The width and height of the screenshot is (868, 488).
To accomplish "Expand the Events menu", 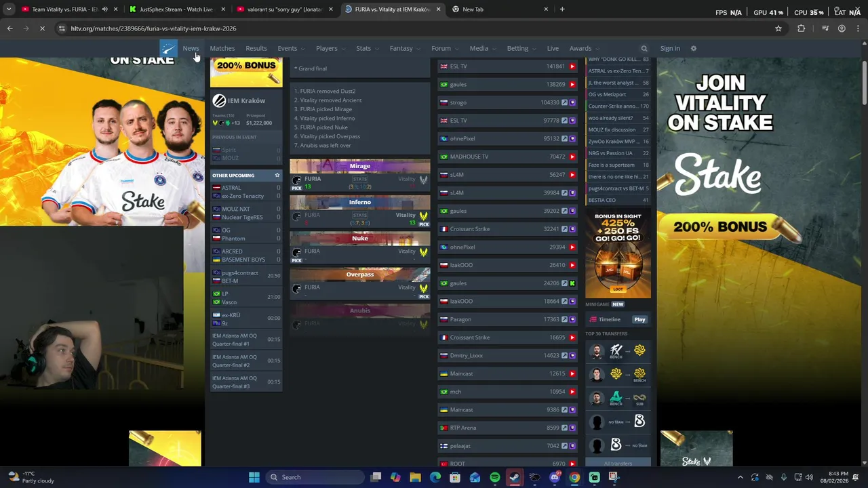I will pyautogui.click(x=291, y=49).
